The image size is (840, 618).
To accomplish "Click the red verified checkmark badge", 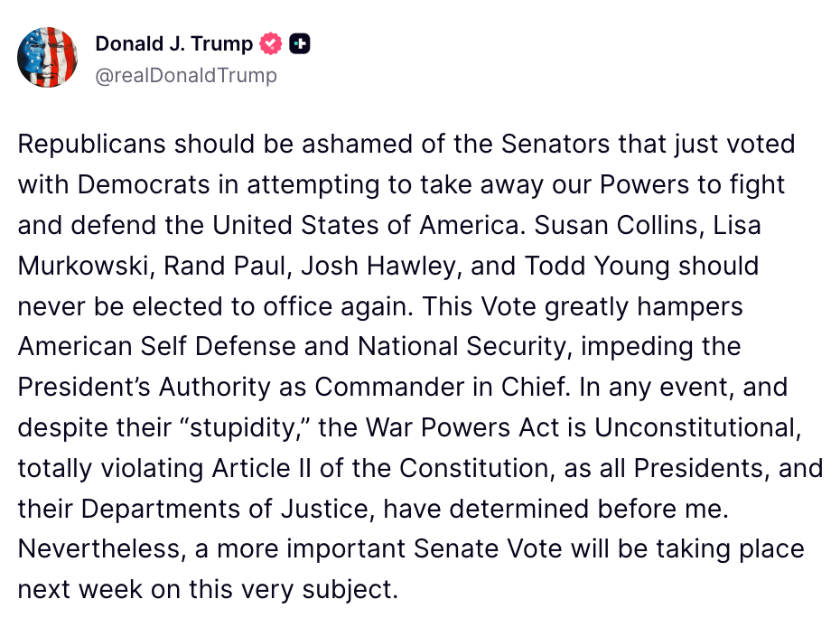I will click(271, 44).
